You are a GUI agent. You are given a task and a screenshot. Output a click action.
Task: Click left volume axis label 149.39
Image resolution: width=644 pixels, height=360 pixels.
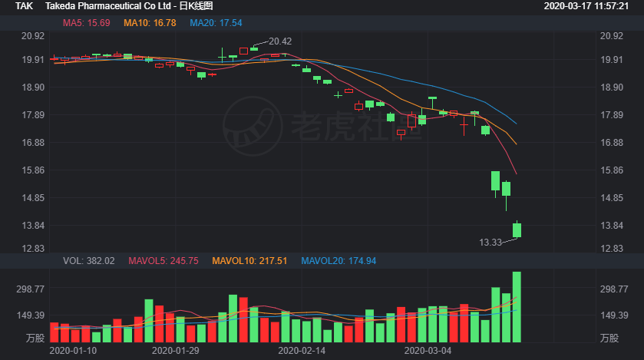click(x=31, y=315)
